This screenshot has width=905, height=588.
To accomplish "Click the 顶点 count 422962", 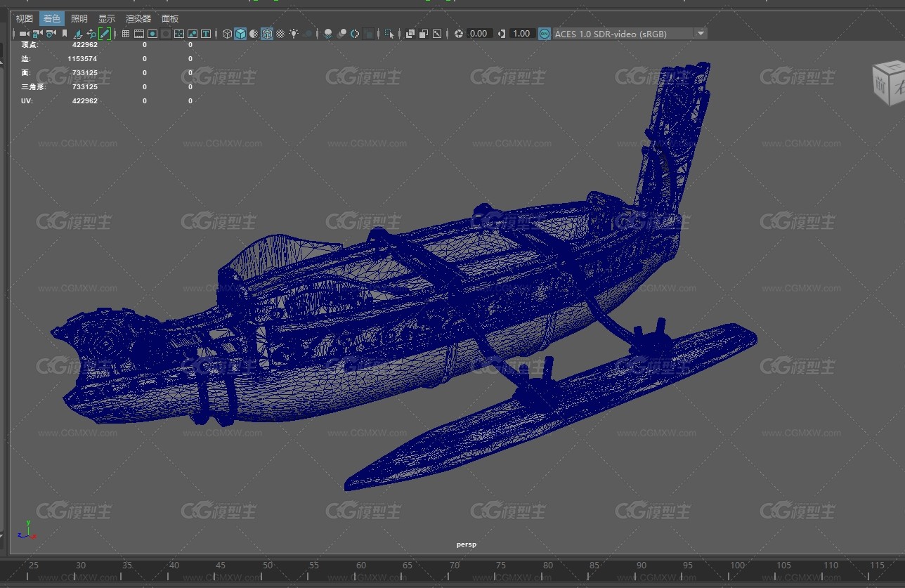I will (84, 45).
